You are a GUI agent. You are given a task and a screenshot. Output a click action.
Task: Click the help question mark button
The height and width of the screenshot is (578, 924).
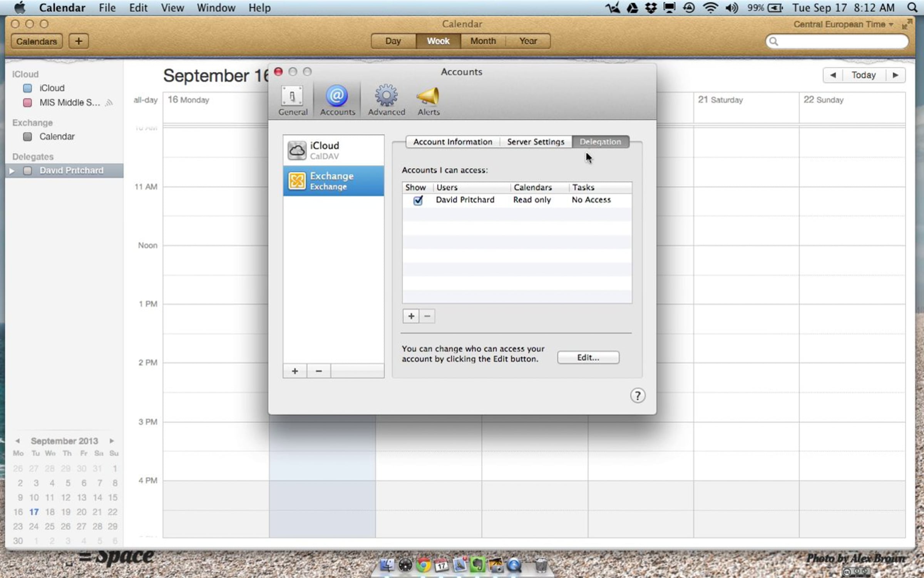click(638, 396)
